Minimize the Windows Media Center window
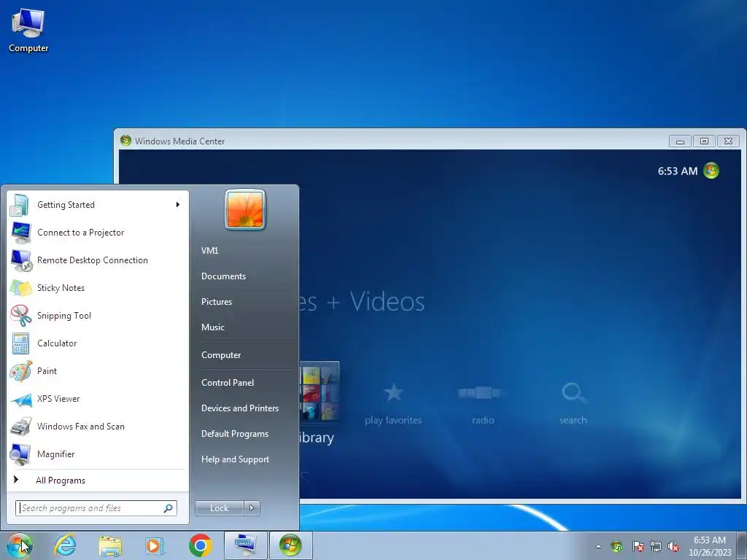Image resolution: width=747 pixels, height=560 pixels. coord(681,141)
